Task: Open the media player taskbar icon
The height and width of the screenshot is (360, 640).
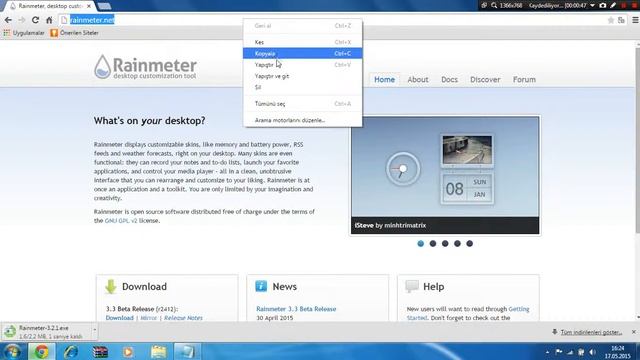Action: pyautogui.click(x=128, y=351)
